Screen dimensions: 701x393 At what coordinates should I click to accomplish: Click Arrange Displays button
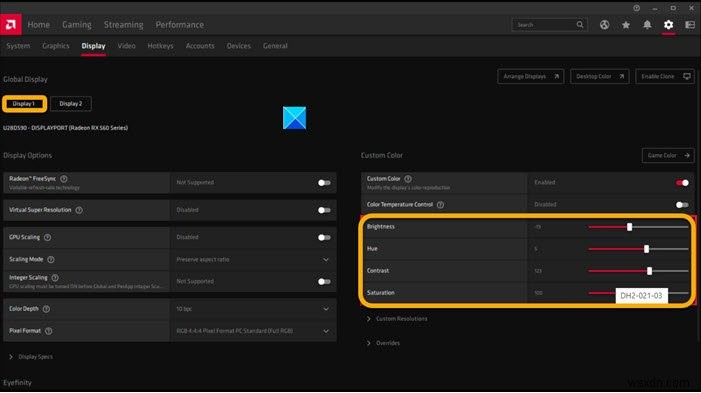[x=531, y=76]
